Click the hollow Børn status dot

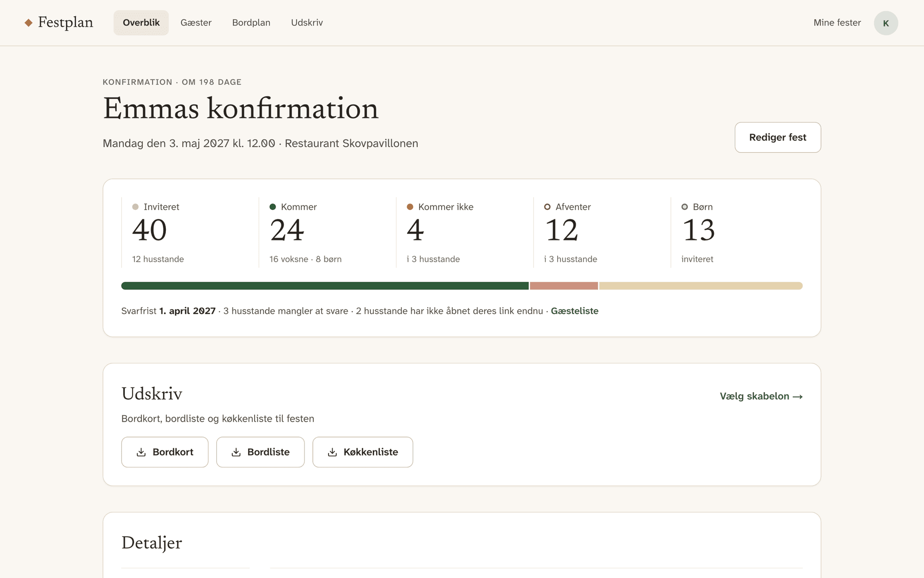(684, 207)
